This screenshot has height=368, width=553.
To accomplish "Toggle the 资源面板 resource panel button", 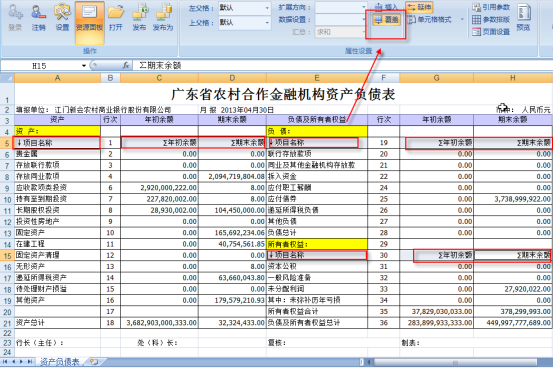I will coord(89,22).
